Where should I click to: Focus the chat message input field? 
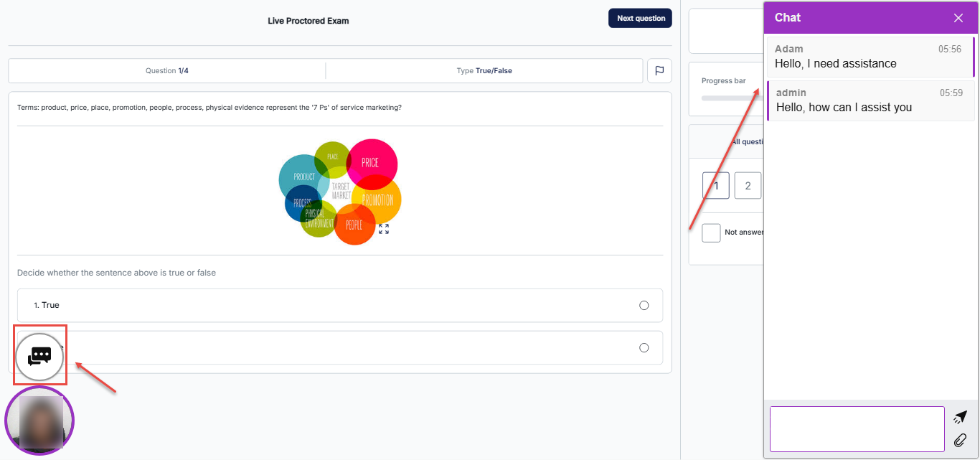857,429
